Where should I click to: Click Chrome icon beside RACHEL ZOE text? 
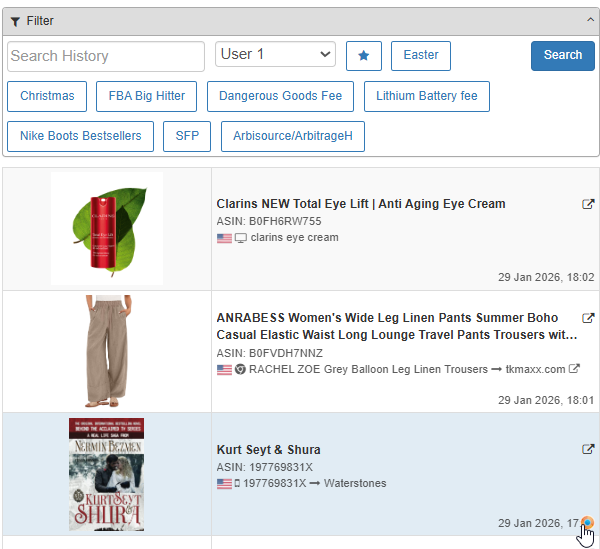(x=240, y=370)
